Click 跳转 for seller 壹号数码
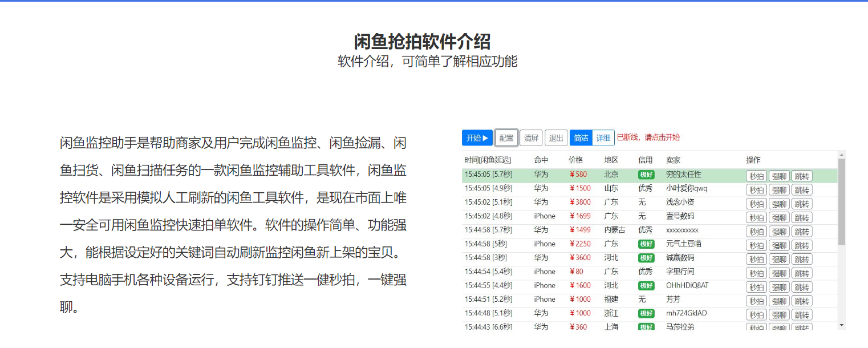The height and width of the screenshot is (348, 868). [x=802, y=218]
